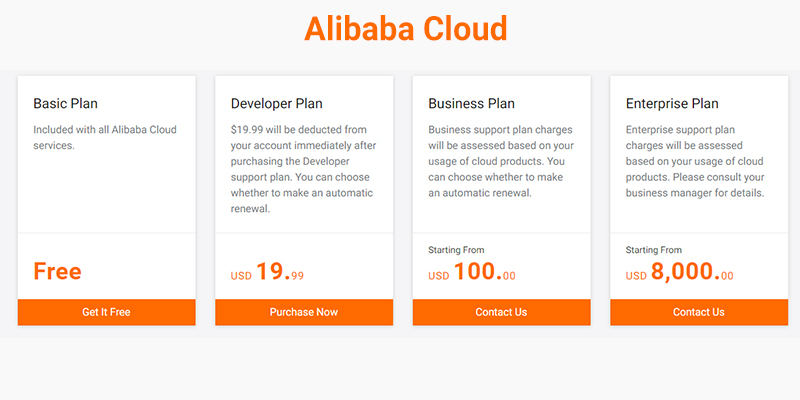Click the USD 19.99 price
800x400 pixels.
(x=267, y=272)
